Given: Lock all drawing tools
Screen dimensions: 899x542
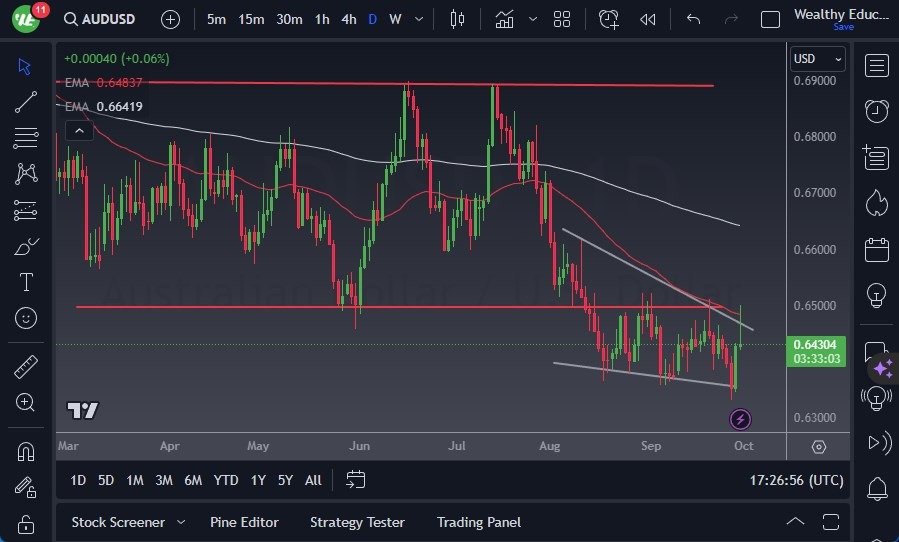Looking at the screenshot, I should tap(26, 523).
